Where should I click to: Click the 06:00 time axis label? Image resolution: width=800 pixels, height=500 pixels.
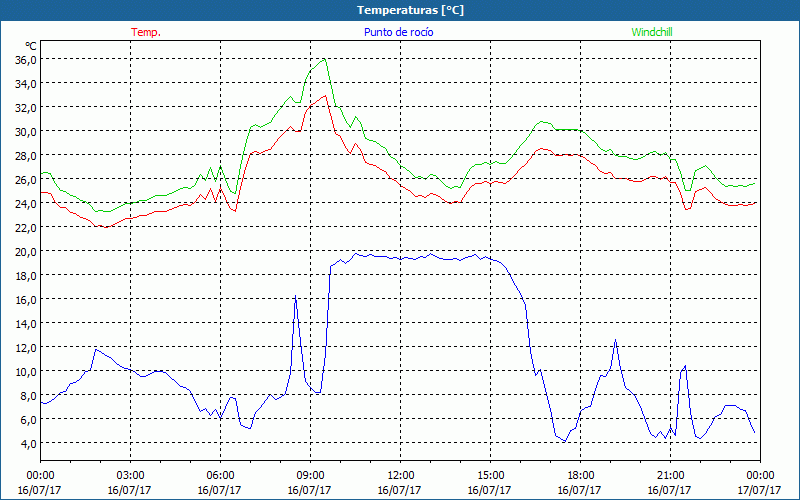pyautogui.click(x=220, y=475)
